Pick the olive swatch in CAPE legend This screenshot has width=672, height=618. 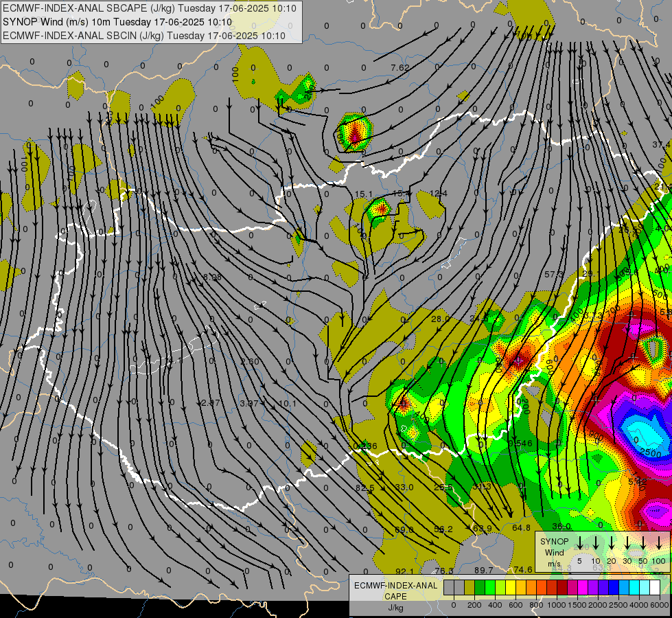470,588
